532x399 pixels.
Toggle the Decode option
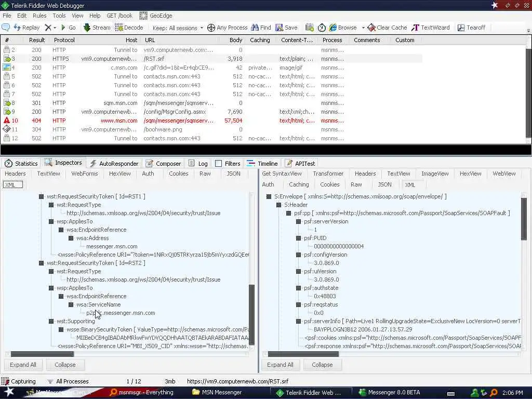click(129, 28)
